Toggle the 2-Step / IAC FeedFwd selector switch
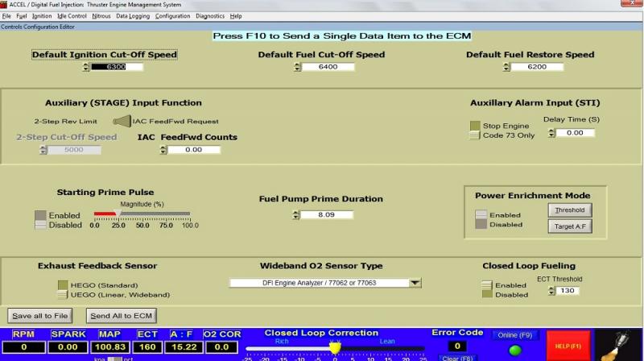 (x=122, y=121)
